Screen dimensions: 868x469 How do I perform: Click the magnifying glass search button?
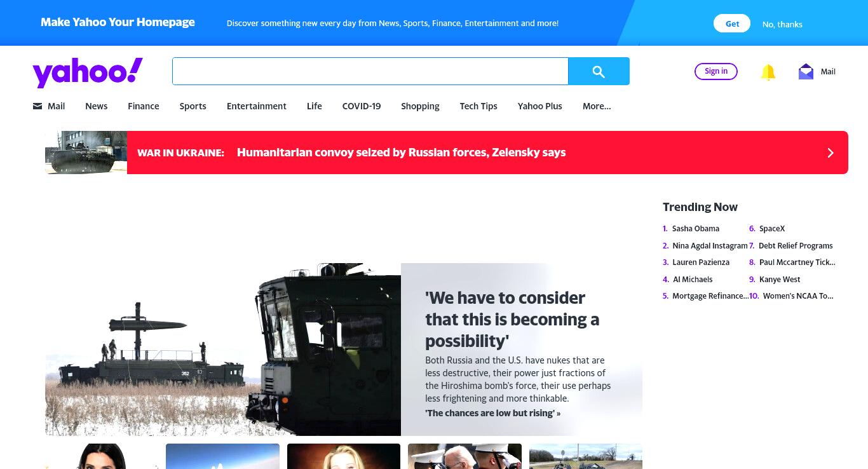599,71
